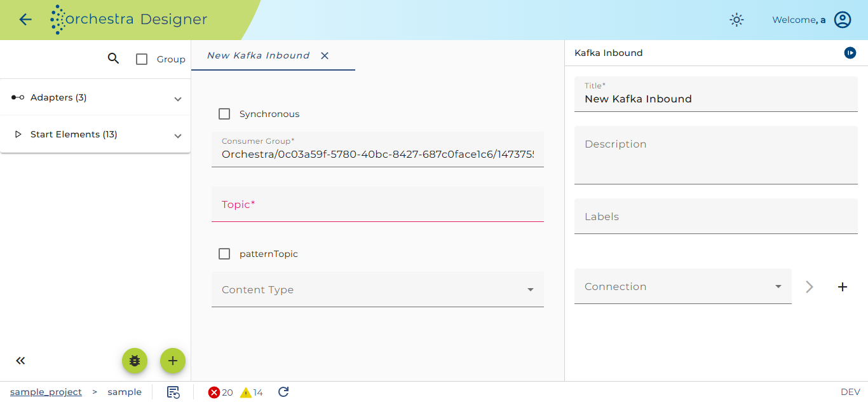Click the green debug bug button
The height and width of the screenshot is (402, 868).
(x=135, y=361)
